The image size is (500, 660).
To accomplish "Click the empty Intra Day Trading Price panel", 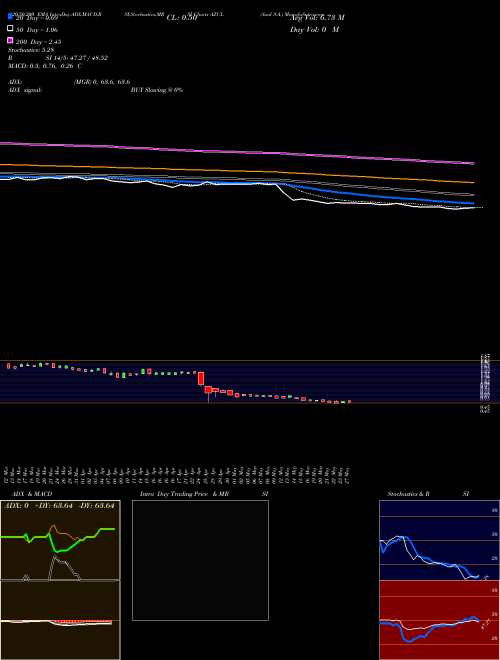I will pos(200,560).
